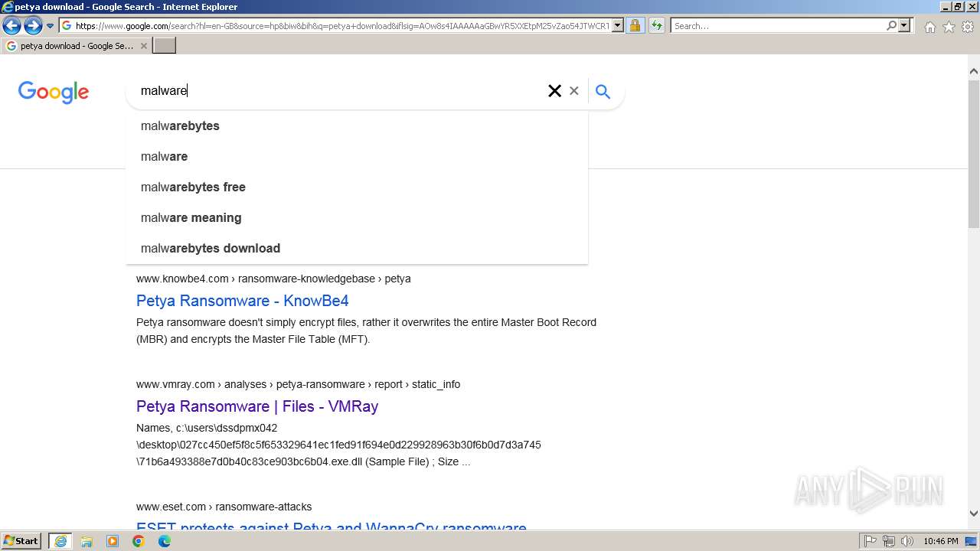Click the taskbar clock 10:46 PM
980x551 pixels.
(x=940, y=541)
